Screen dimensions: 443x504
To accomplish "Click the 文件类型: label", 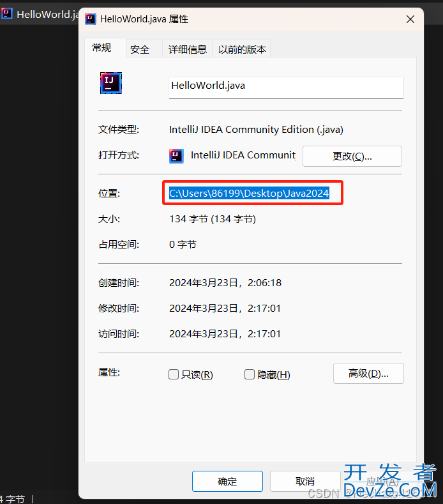I will (x=119, y=130).
